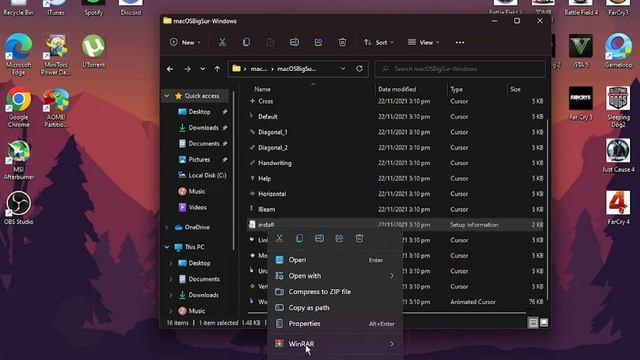Screen dimensions: 640x360
Task: Open uTorrent desktop icon
Action: pyautogui.click(x=93, y=51)
